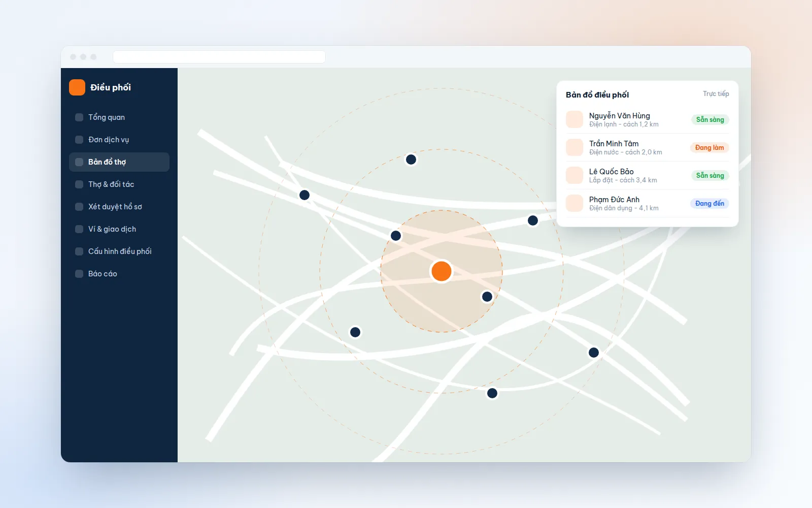Select the name Trần Minh Tâm
Viewport: 812px width, 508px height.
(614, 144)
